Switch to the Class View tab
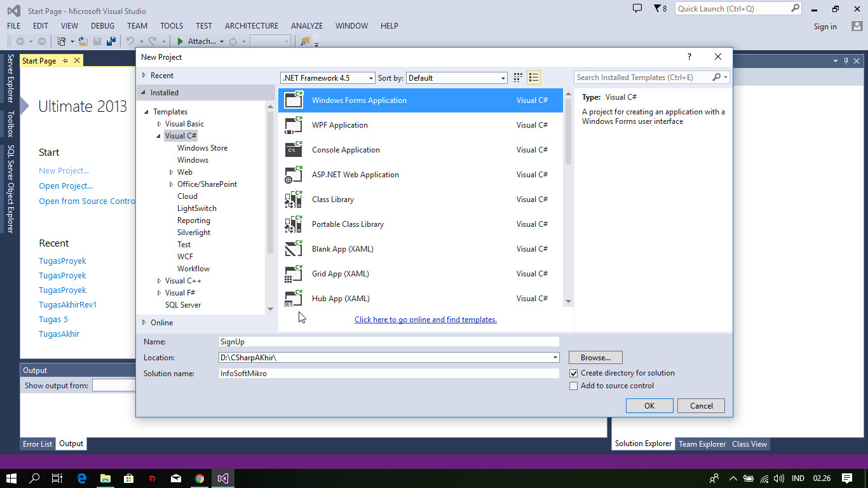 point(750,444)
